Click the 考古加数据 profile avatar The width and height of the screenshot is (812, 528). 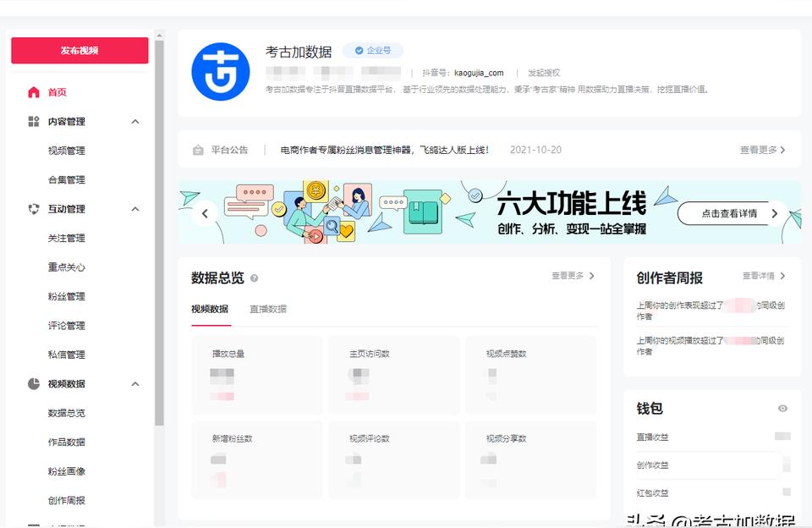pos(221,72)
